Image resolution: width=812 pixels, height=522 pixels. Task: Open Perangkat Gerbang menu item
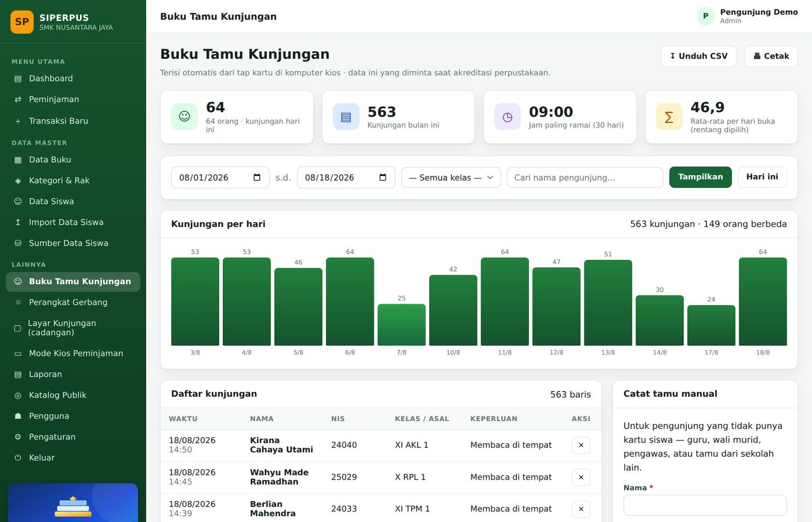point(73,302)
